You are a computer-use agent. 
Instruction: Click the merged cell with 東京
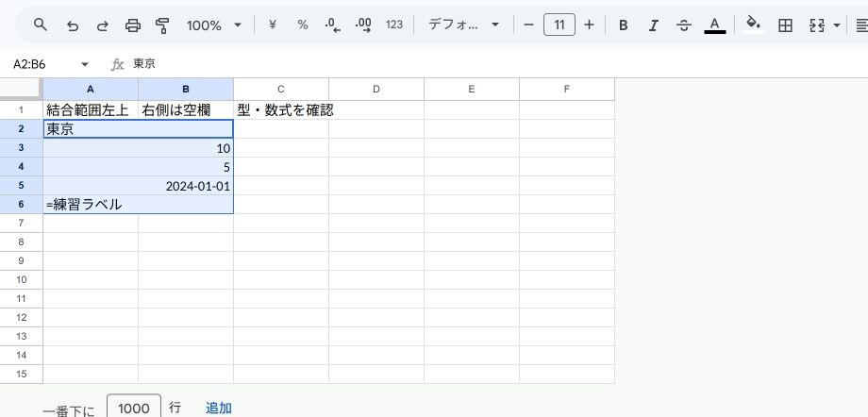139,129
